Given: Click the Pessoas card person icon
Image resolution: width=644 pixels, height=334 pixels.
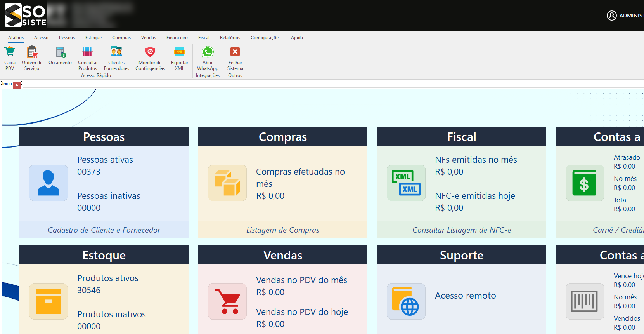Looking at the screenshot, I should [48, 183].
